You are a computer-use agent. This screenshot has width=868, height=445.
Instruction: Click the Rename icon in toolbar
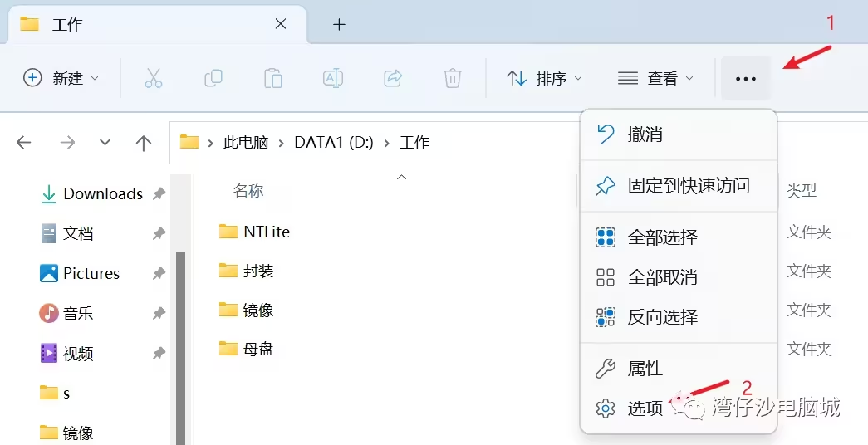(333, 78)
